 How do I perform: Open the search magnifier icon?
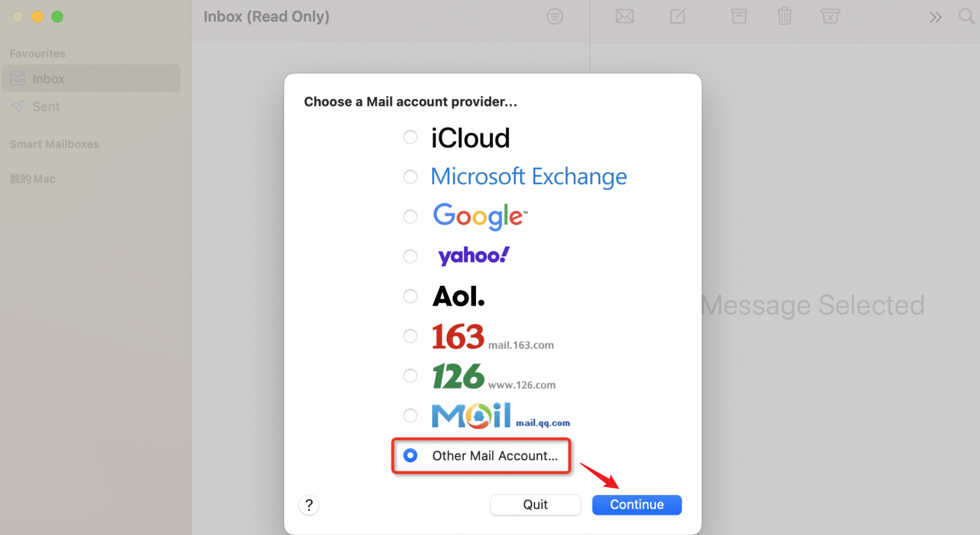(x=966, y=16)
